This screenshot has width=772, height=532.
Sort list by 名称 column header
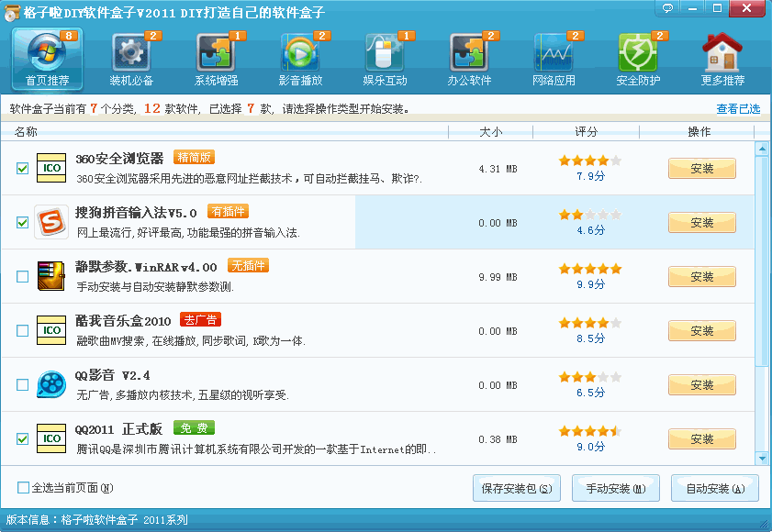tap(225, 132)
